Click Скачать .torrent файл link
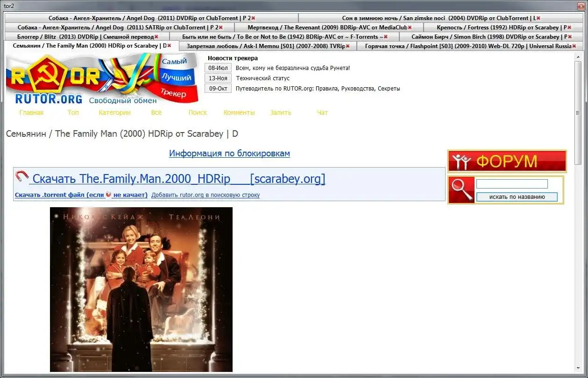Viewport: 588px width, 378px height. (x=81, y=195)
